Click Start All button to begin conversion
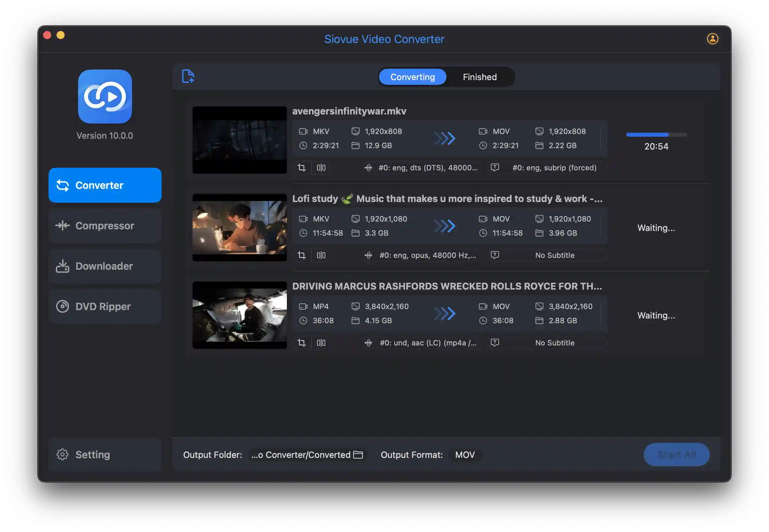This screenshot has width=769, height=532. tap(677, 454)
